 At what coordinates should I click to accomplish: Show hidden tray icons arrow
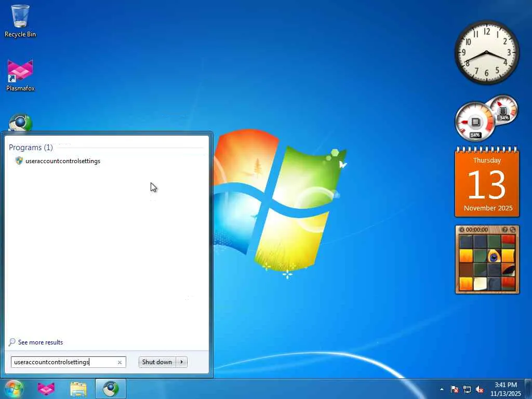[x=442, y=389]
